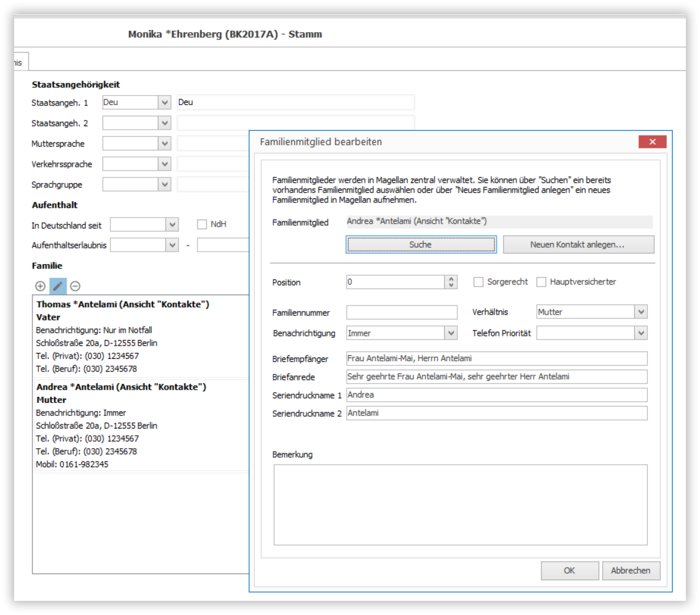Click the Staatsangeh. 1 description field showing Deu
700x615 pixels.
295,102
